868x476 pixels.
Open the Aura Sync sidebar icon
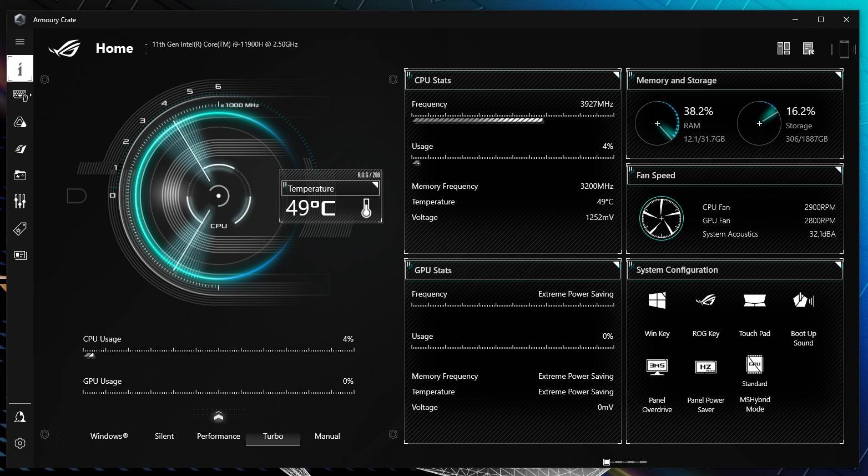coord(20,122)
